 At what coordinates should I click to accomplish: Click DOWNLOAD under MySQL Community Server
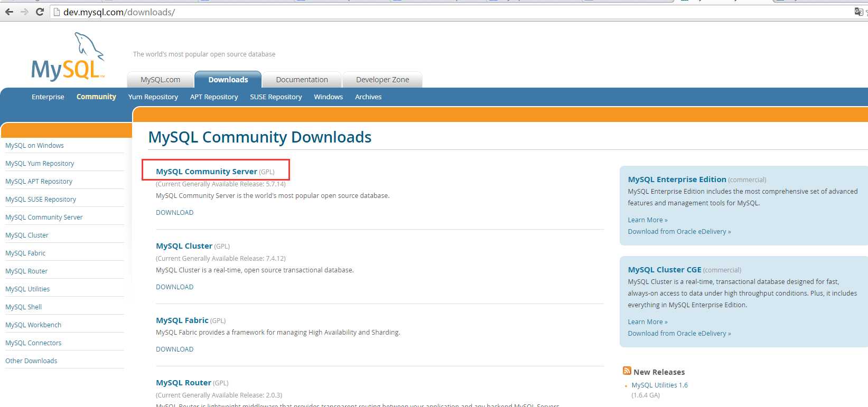[x=175, y=212]
